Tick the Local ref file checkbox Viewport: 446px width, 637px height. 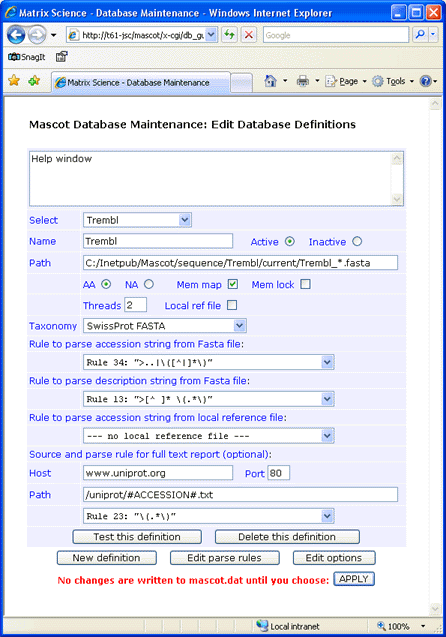pos(232,305)
